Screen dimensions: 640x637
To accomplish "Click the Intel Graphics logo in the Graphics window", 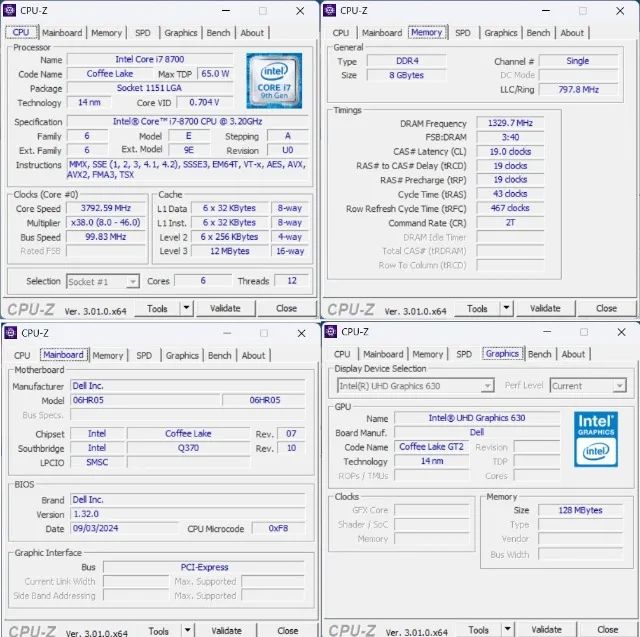I will [596, 439].
